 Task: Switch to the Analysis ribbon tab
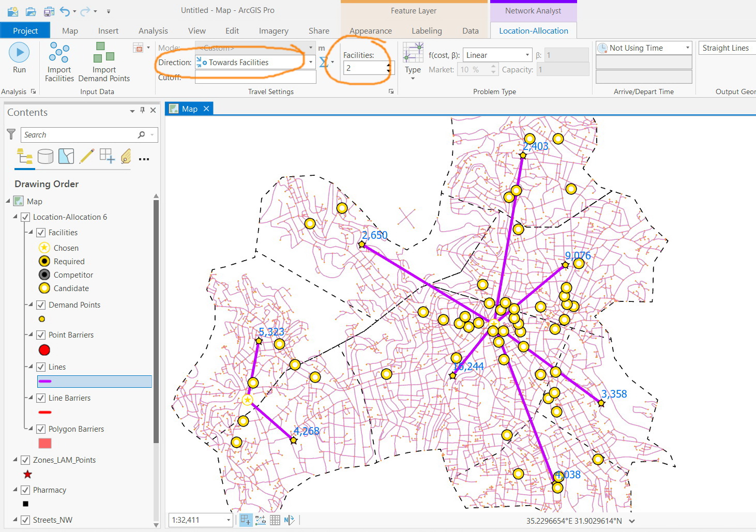(153, 31)
